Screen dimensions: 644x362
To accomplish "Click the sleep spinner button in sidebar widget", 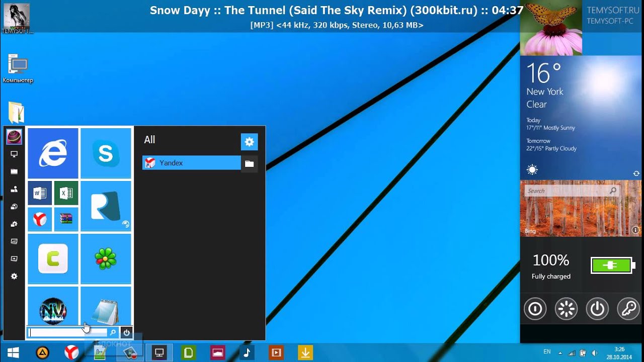I will (566, 309).
